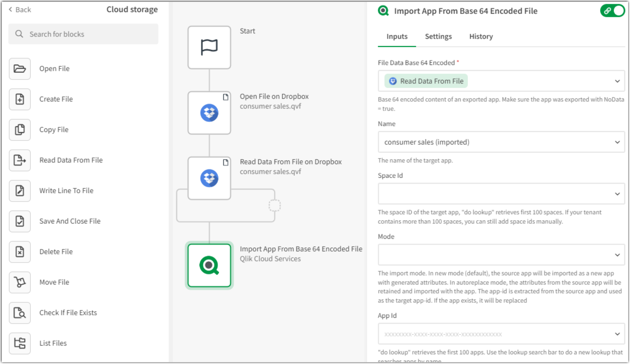Select the dashed connector placeholder node
630x364 pixels.
[x=275, y=205]
